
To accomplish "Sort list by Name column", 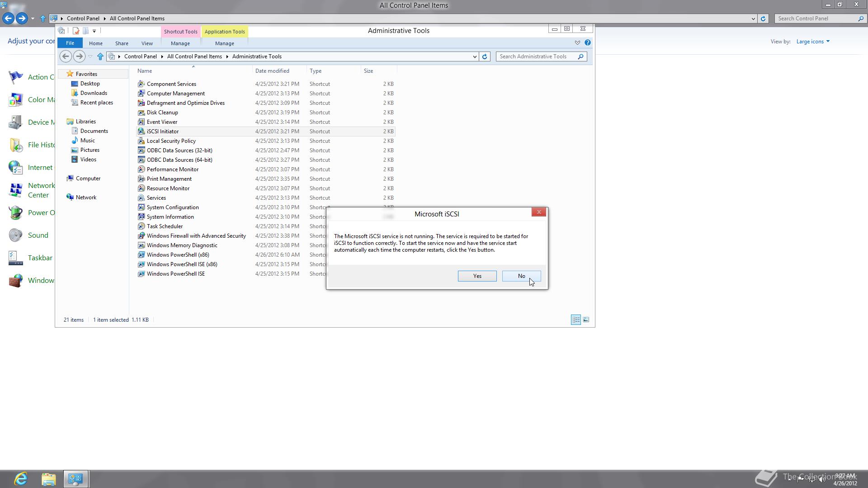I will click(x=194, y=71).
